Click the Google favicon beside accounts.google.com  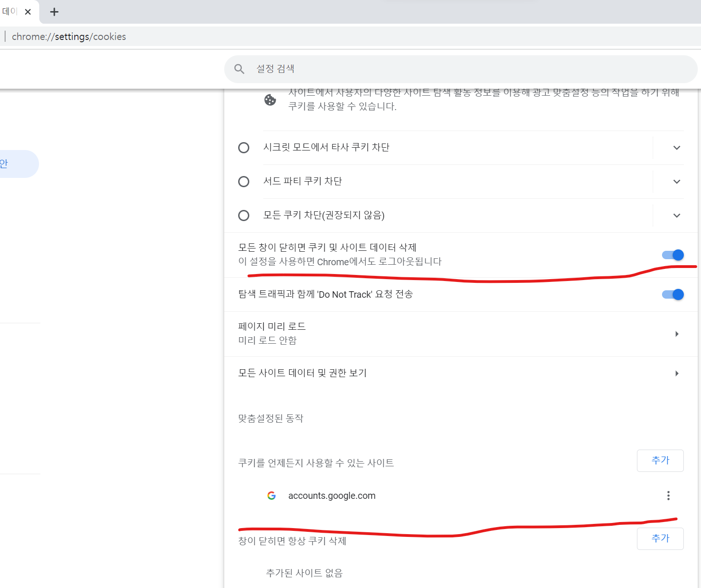[272, 496]
